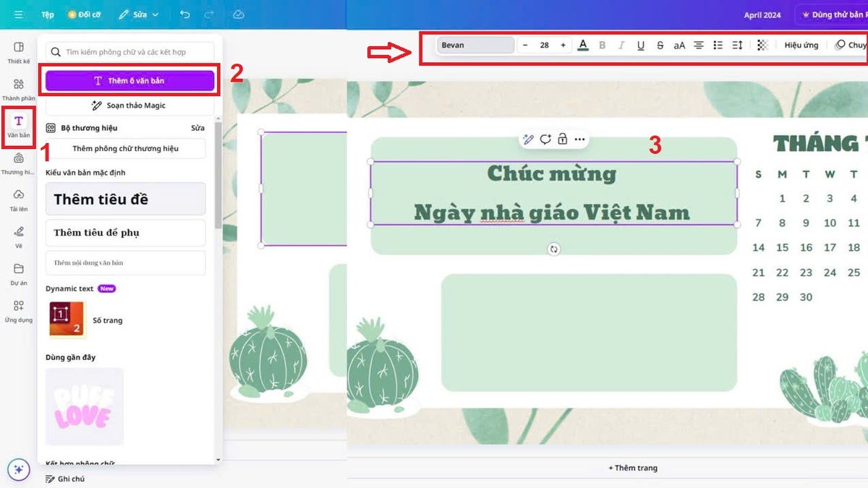The image size is (868, 488).
Task: Open the Tệp menu
Action: 47,14
